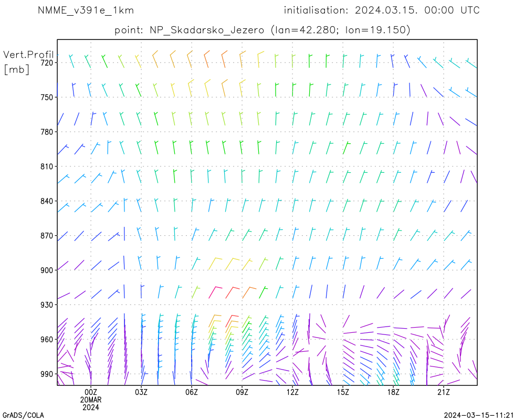525x420 pixels.
Task: Click the 21Z time axis label
Action: [x=444, y=392]
